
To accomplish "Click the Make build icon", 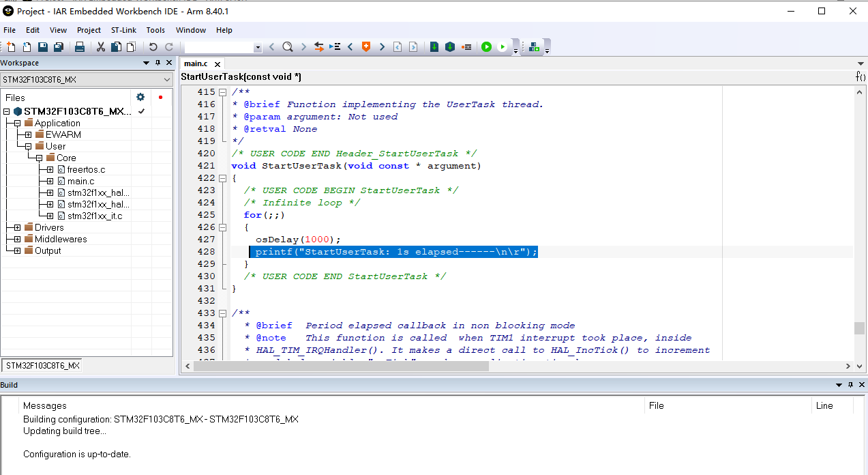I will pyautogui.click(x=450, y=47).
